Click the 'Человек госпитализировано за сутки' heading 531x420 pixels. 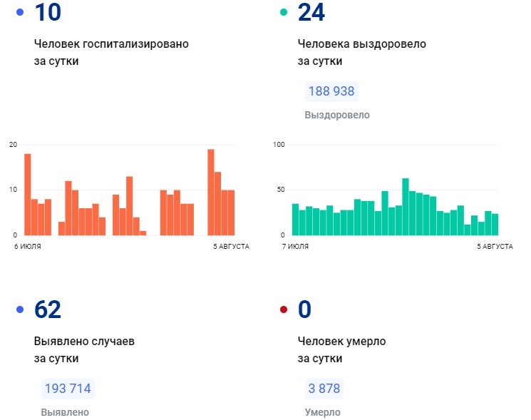coord(111,52)
